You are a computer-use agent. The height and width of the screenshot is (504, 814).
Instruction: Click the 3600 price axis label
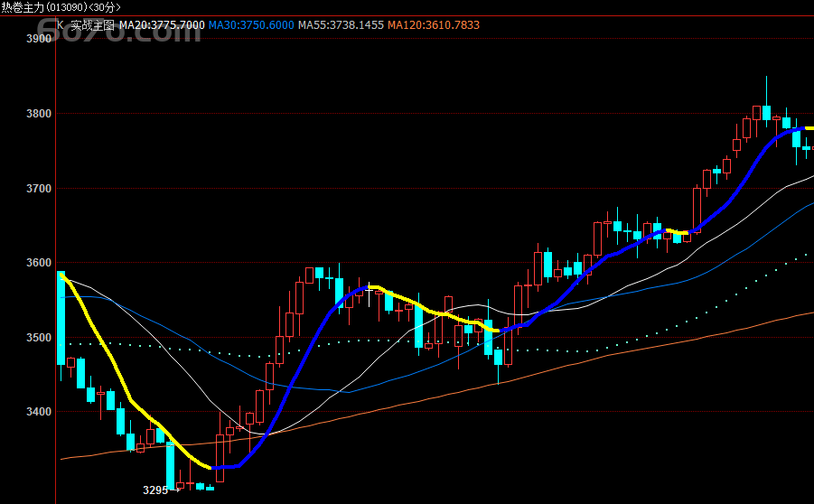[x=39, y=263]
